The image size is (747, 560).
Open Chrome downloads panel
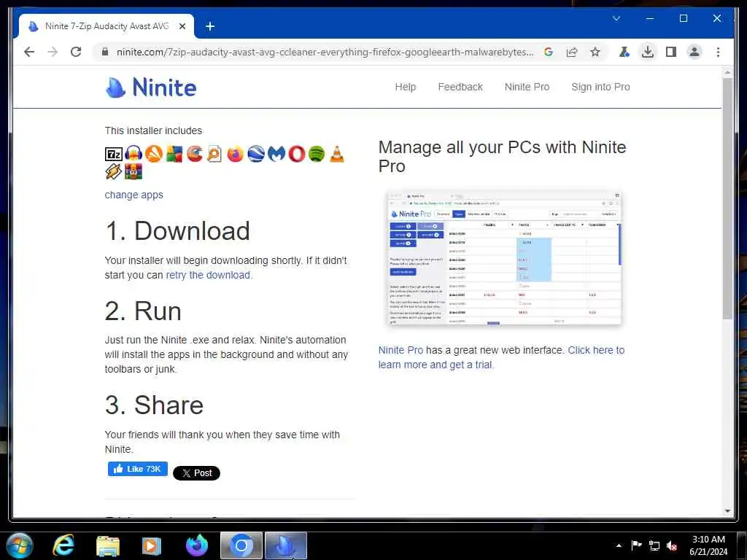coord(648,52)
